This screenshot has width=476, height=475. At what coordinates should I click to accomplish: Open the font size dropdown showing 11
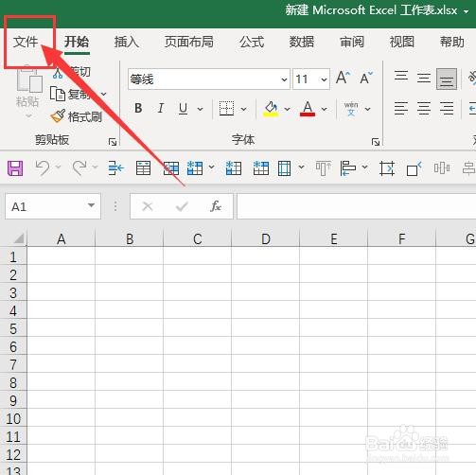tap(324, 79)
